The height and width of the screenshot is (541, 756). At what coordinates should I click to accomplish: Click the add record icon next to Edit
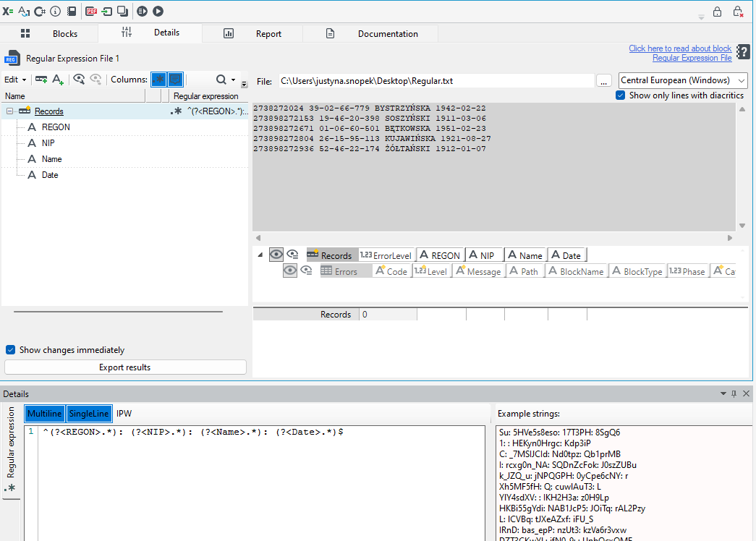point(41,80)
